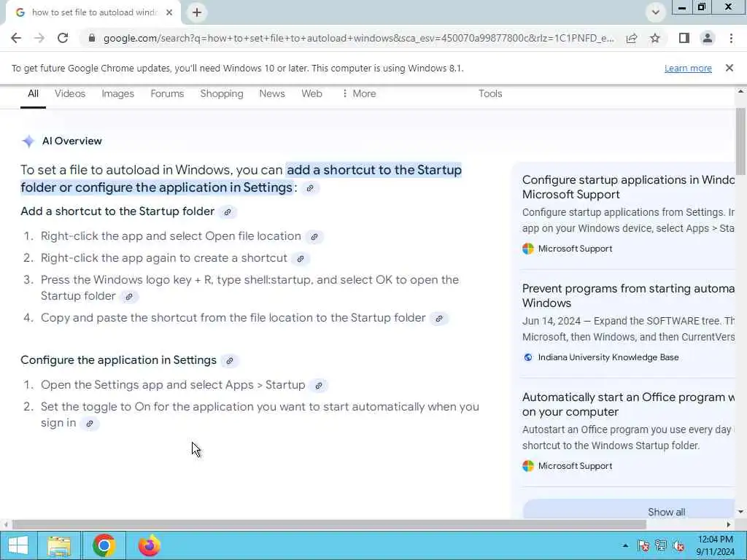
Task: Open Chrome three-dot menu
Action: point(731,38)
